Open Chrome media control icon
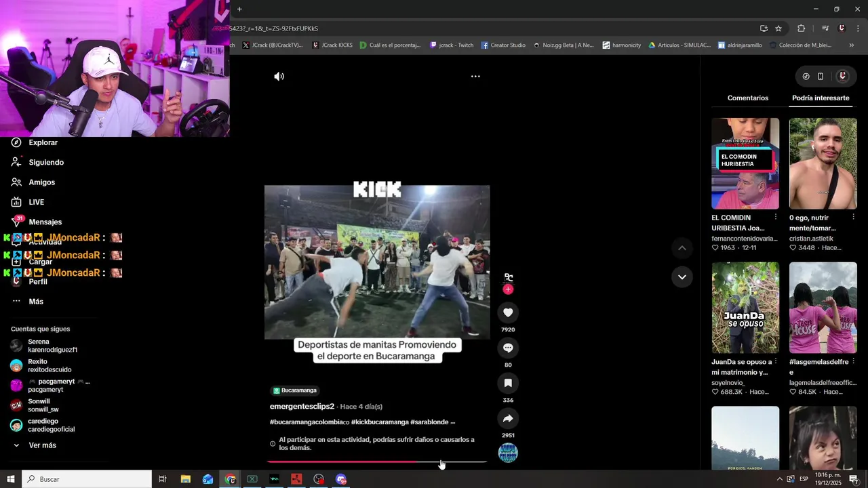This screenshot has width=868, height=488. [825, 28]
